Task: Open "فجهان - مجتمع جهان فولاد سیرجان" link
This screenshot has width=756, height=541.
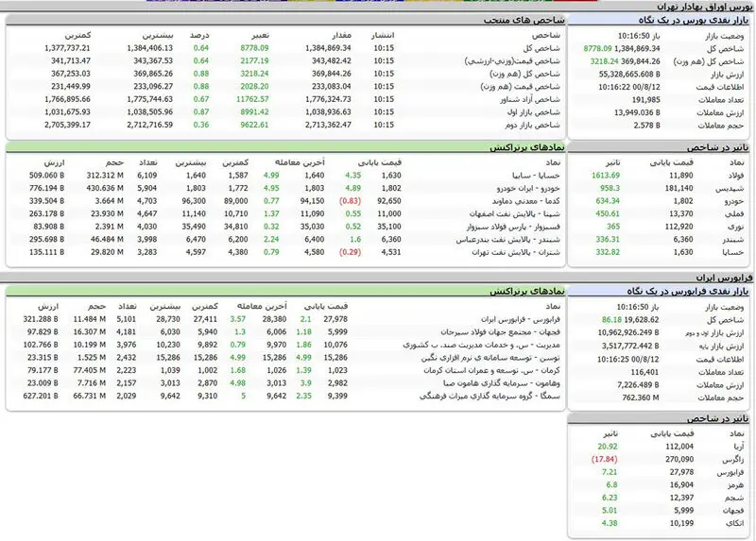Action: coord(500,332)
